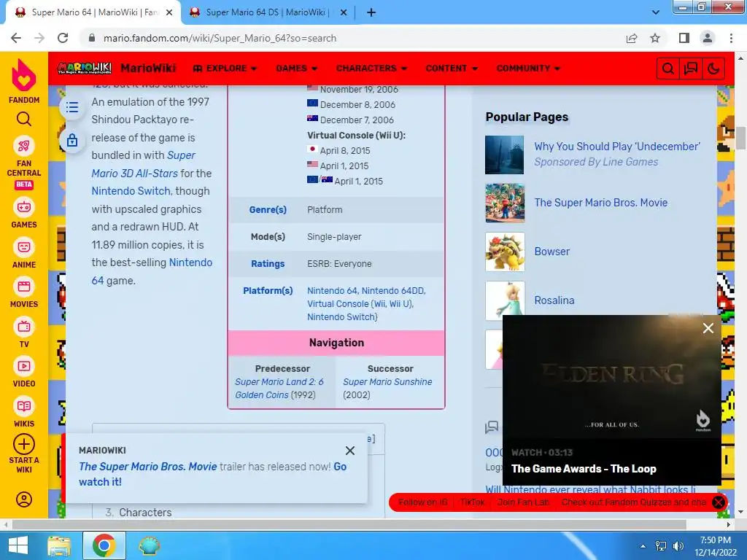Dismiss the MarioWiki notification banner

coord(350,451)
